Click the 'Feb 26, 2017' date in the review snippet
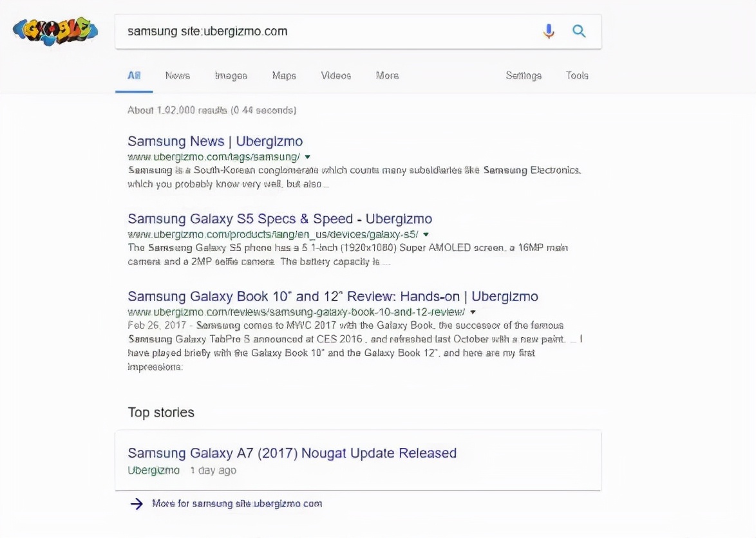This screenshot has width=756, height=538. [x=156, y=326]
